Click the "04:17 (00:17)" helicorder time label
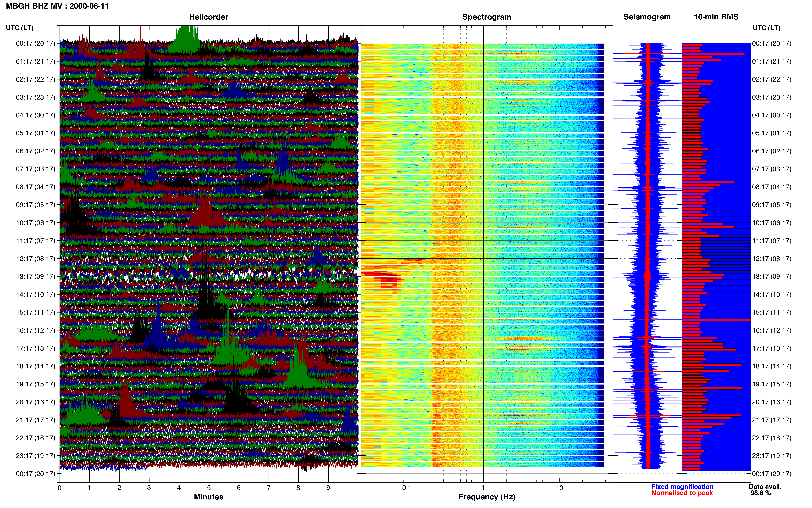 click(x=36, y=115)
